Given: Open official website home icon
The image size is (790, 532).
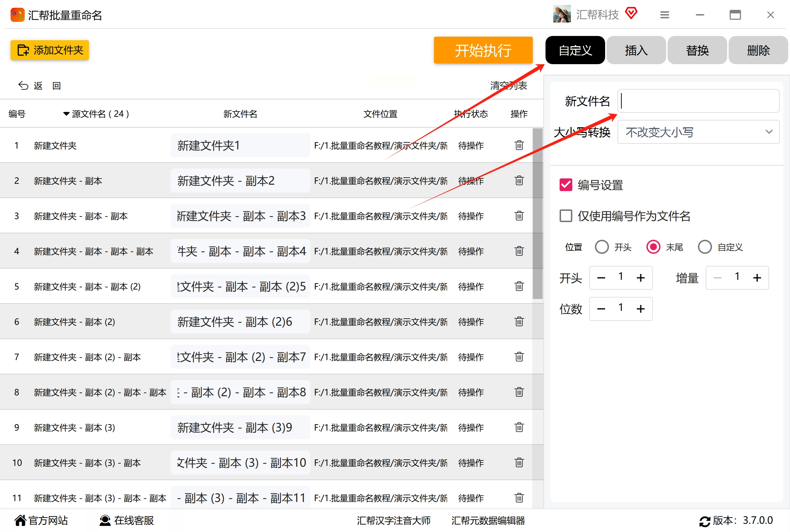Looking at the screenshot, I should (20, 520).
